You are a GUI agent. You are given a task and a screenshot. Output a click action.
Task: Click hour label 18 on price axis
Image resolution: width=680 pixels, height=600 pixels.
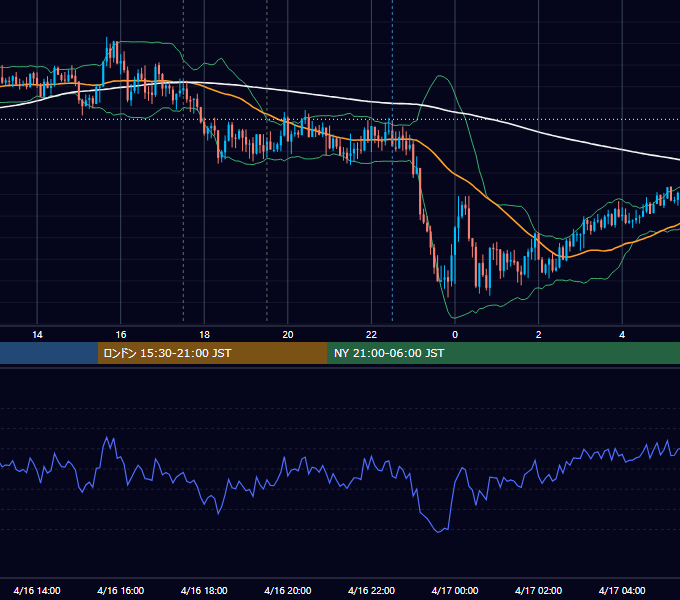pos(204,335)
